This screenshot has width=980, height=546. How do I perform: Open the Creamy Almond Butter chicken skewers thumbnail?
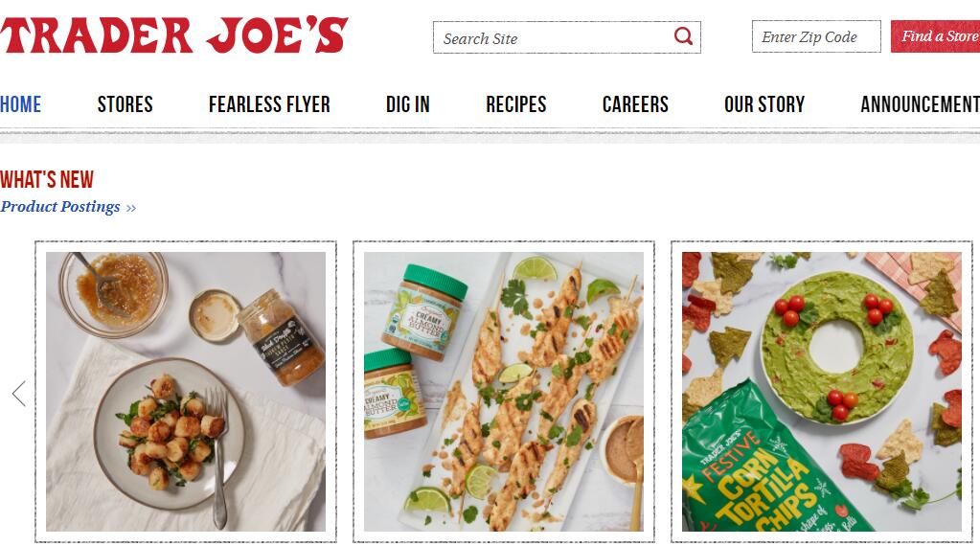(x=504, y=392)
